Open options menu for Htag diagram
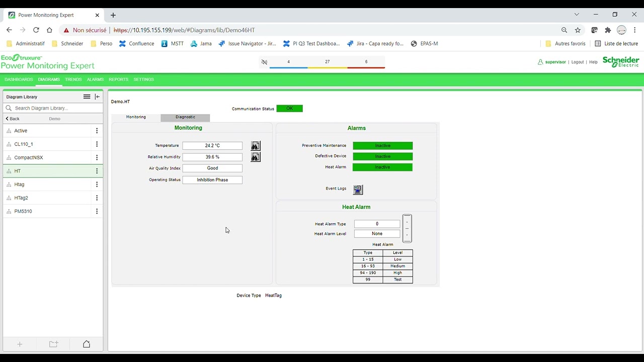 97,185
